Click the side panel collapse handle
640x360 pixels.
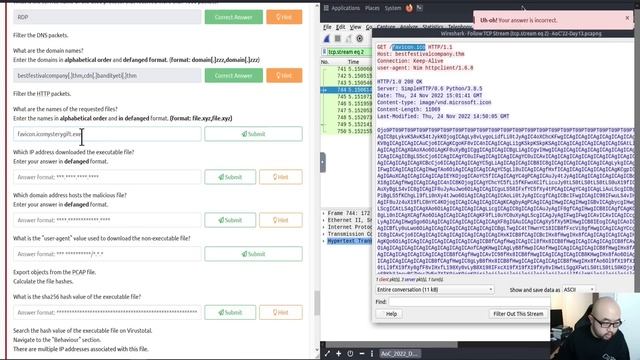(x=323, y=162)
